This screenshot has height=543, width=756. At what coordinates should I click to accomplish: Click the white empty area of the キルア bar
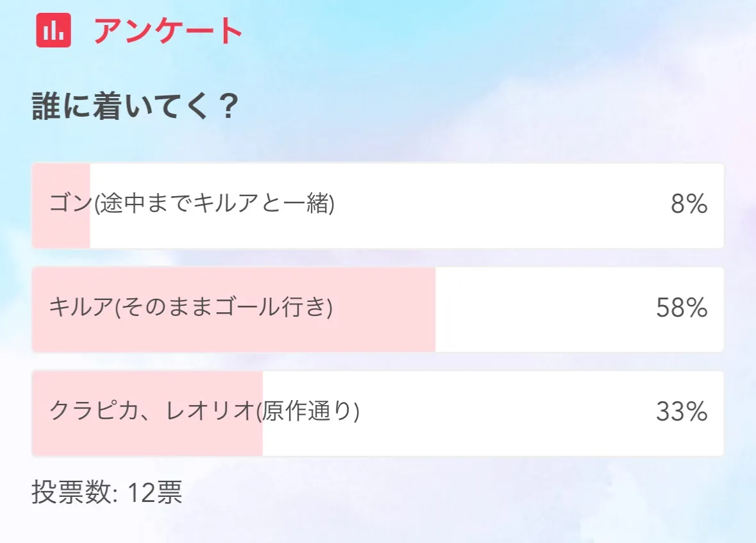pyautogui.click(x=545, y=309)
